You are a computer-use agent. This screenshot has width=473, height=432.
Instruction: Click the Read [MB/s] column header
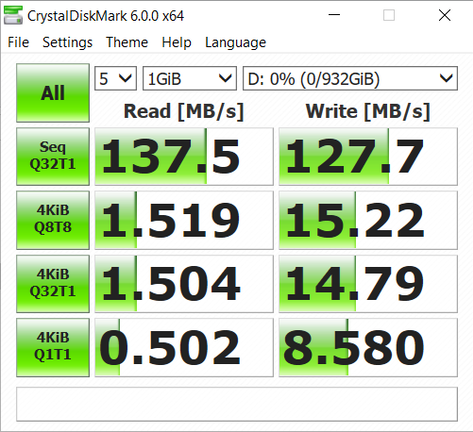point(184,111)
